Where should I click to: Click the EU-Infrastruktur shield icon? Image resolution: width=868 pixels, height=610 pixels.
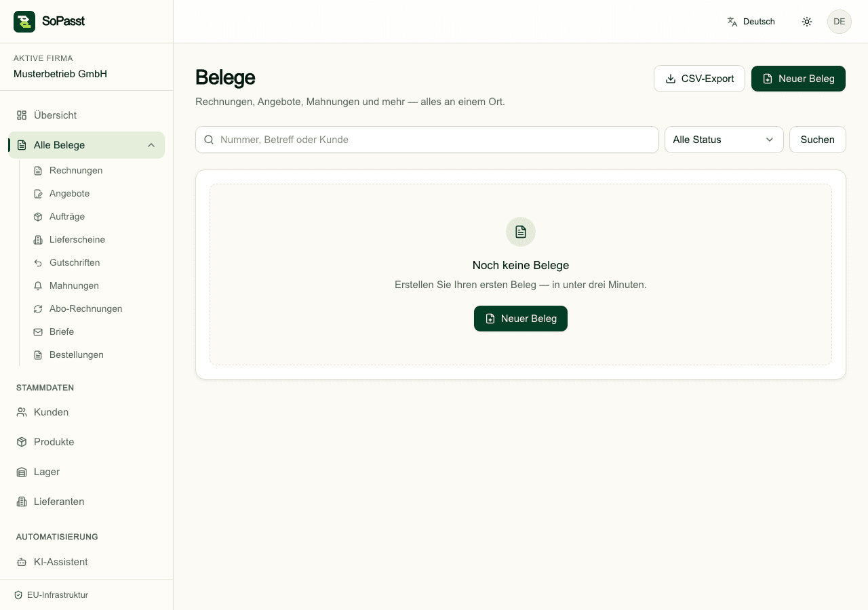[x=18, y=595]
